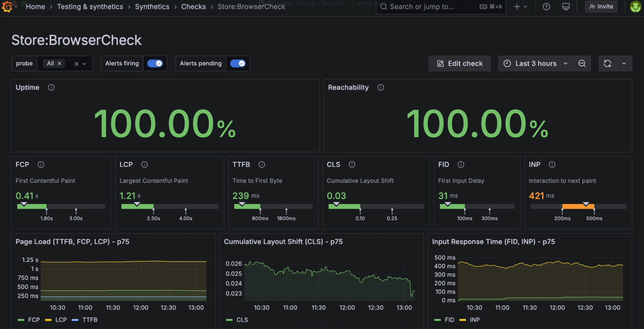Turn off the Alerts pending switch
Screen dimensions: 644x329
(x=238, y=64)
